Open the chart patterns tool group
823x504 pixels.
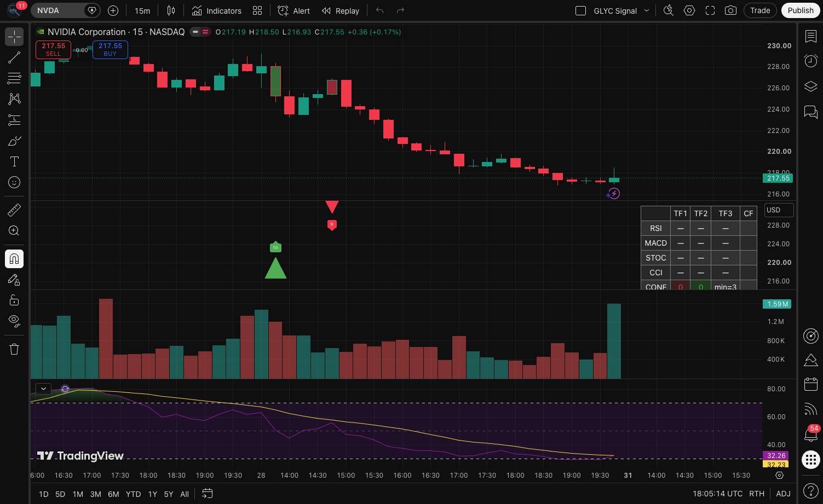[14, 99]
